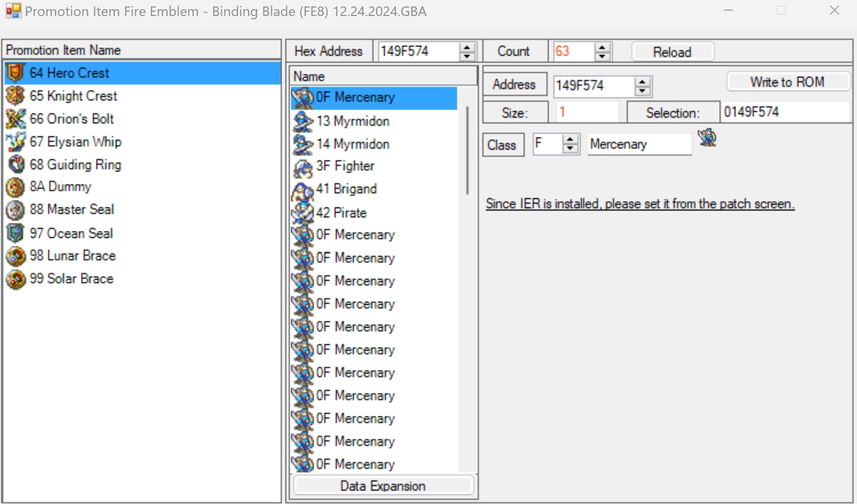
Task: Increase the Hex Address value
Action: [x=467, y=47]
